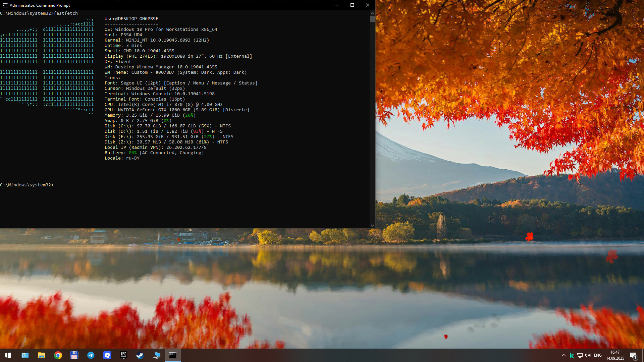Open Steam from the taskbar
Screen dimensions: 644x362
point(140,355)
